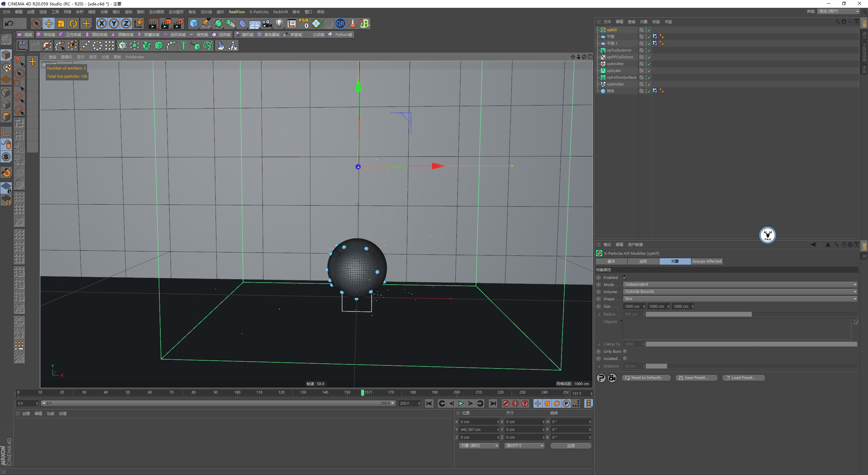Select the Move tool in top toolbar
The width and height of the screenshot is (868, 475).
(49, 23)
